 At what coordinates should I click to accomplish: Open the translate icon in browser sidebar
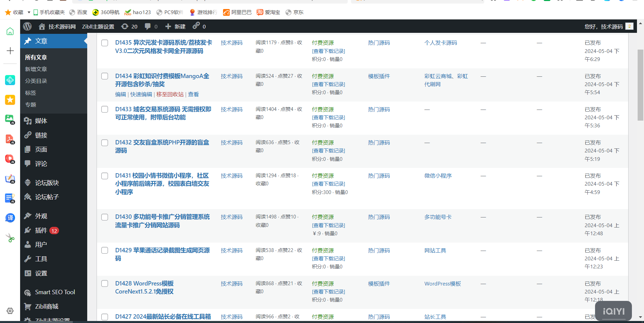click(x=10, y=218)
